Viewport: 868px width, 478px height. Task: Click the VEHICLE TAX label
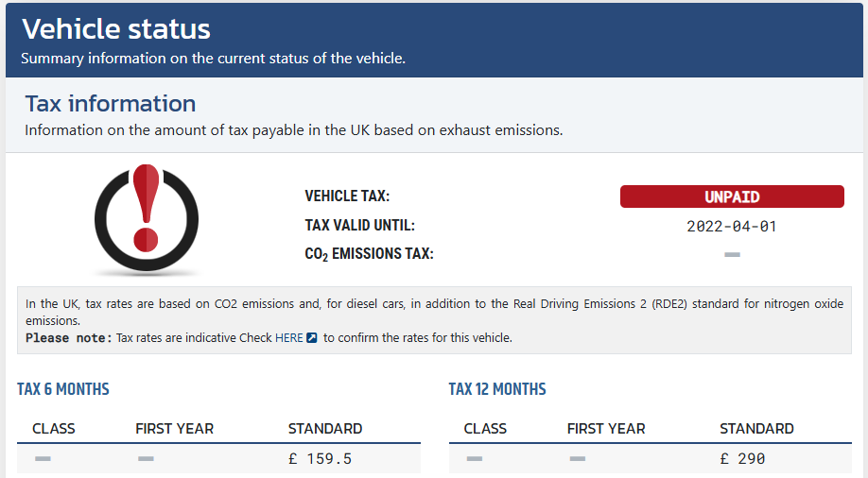[347, 196]
